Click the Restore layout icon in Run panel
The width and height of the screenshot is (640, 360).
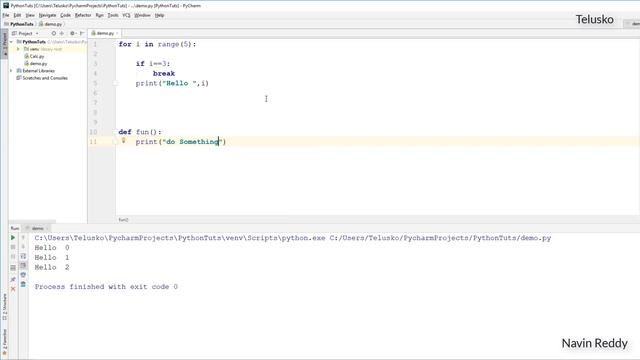click(13, 268)
